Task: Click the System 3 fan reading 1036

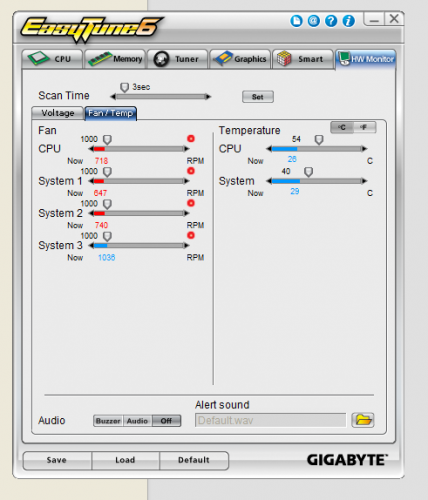Action: pos(107,258)
